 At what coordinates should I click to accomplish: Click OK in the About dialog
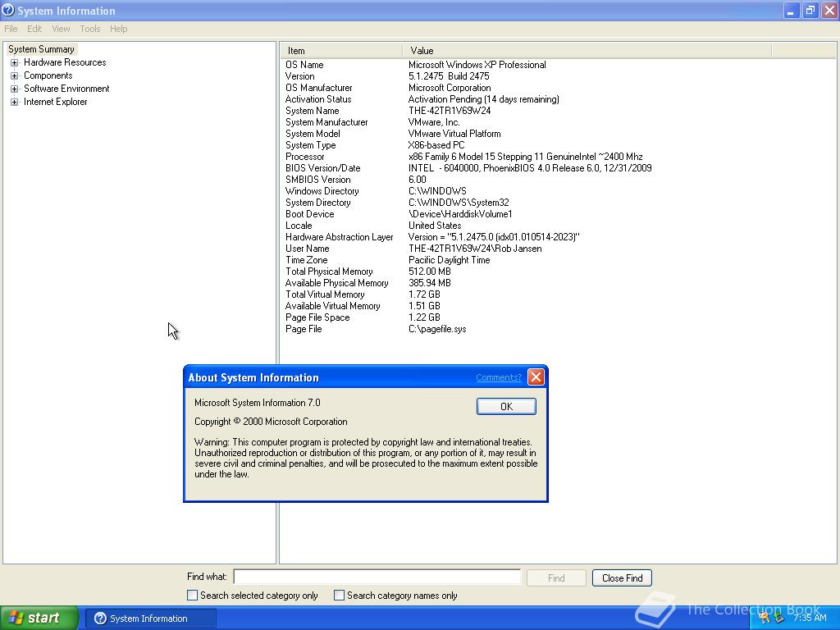[x=506, y=407]
